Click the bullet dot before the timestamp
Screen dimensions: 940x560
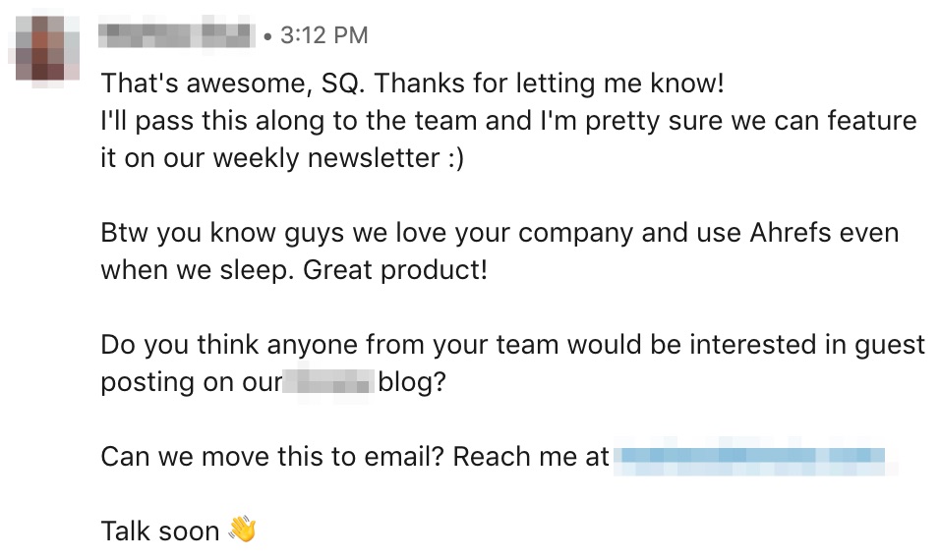click(267, 37)
